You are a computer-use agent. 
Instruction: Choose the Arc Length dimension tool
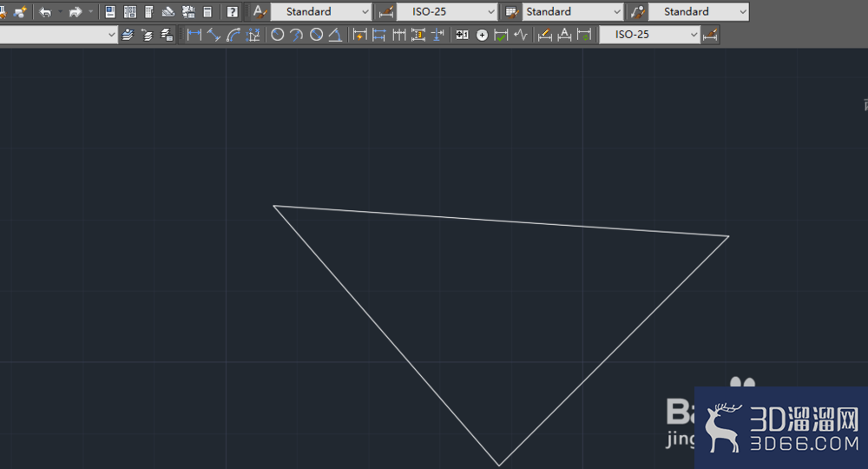point(233,35)
